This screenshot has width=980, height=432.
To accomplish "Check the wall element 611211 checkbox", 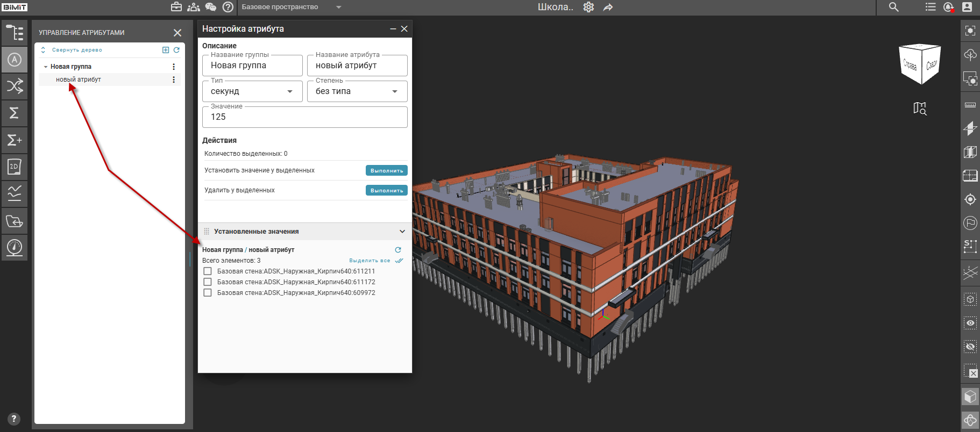I will coord(208,271).
